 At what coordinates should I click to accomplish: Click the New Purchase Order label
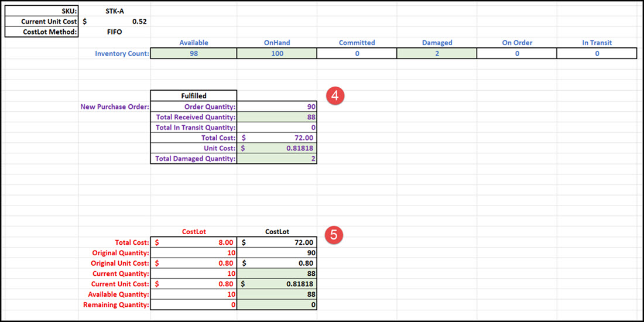tap(114, 107)
